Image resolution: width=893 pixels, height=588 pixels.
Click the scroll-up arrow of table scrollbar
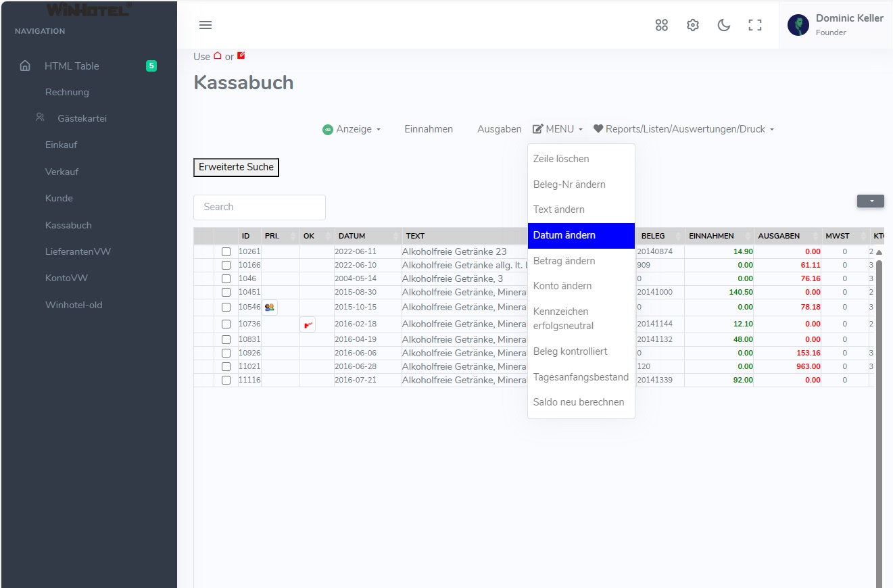(879, 252)
